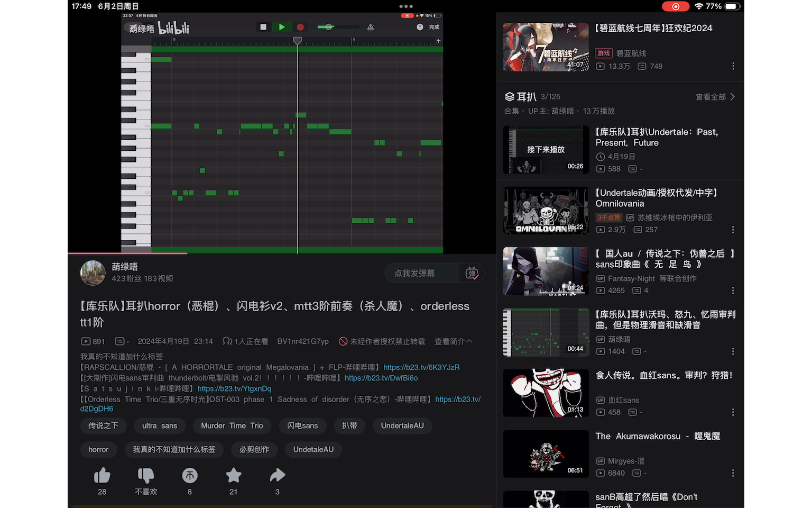Select the 我真的不知道加什么标签 tag

tap(174, 449)
